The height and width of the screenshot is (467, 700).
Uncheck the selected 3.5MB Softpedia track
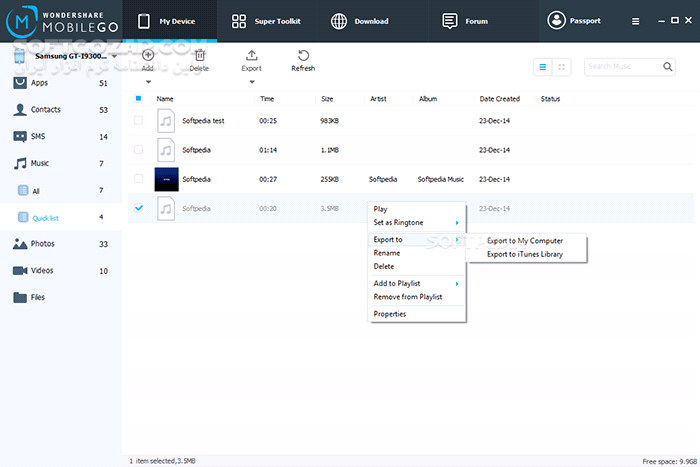point(138,208)
